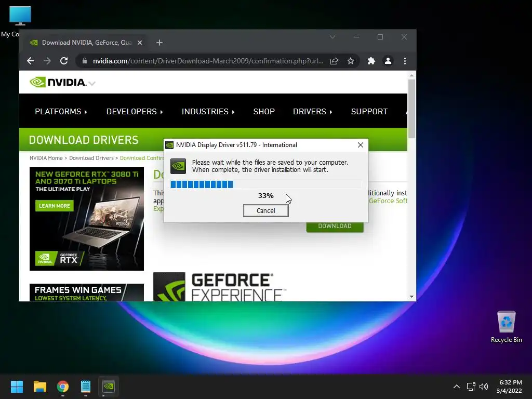Click the address bar URL field

(208, 61)
